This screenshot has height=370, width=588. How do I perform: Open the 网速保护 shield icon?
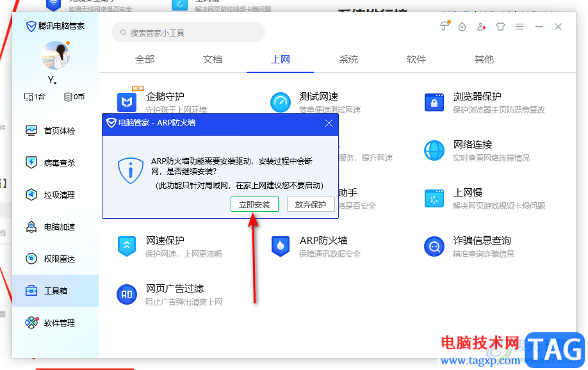[x=127, y=246]
